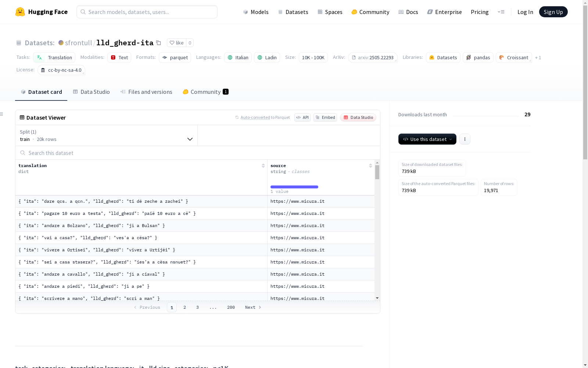Image resolution: width=588 pixels, height=368 pixels.
Task: Click the API button in Dataset Viewer
Action: (302, 117)
